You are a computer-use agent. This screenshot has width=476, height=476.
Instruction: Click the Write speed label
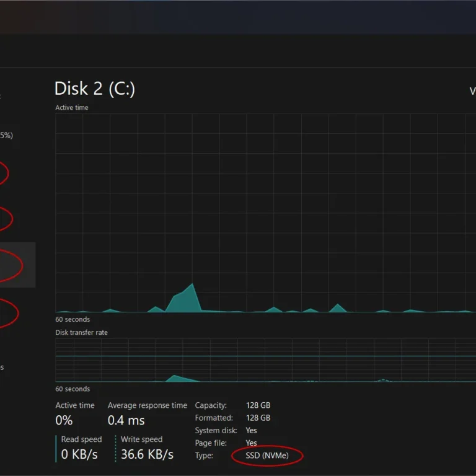[141, 439]
